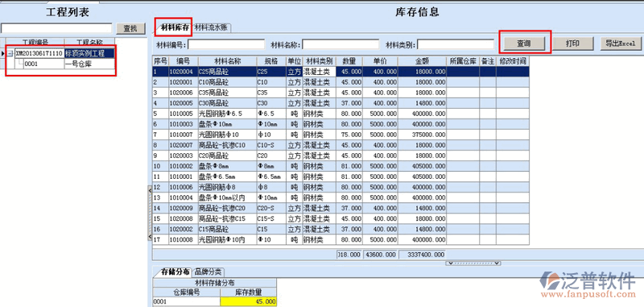The height and width of the screenshot is (307, 644).
Task: Click the 查找 button in project list
Action: tap(130, 28)
